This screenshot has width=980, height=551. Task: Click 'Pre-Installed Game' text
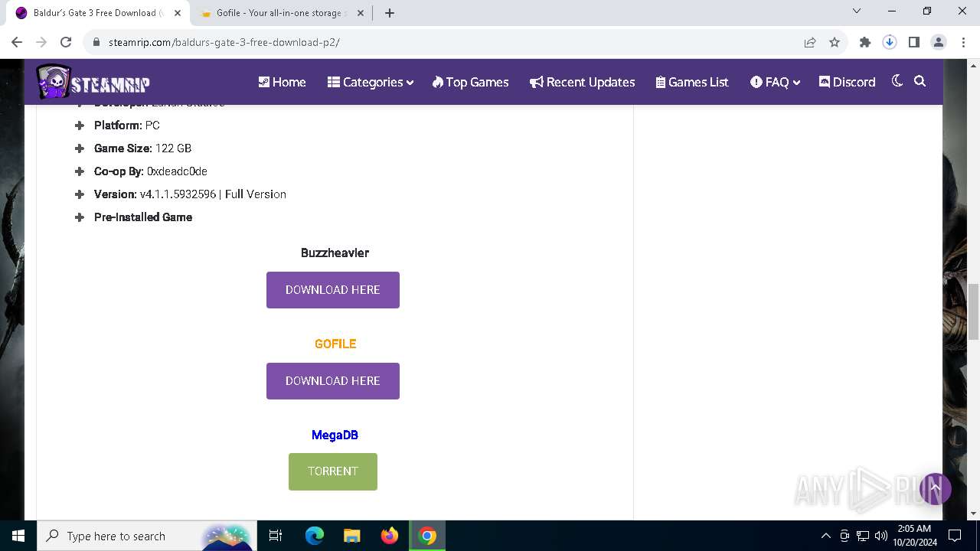point(143,217)
